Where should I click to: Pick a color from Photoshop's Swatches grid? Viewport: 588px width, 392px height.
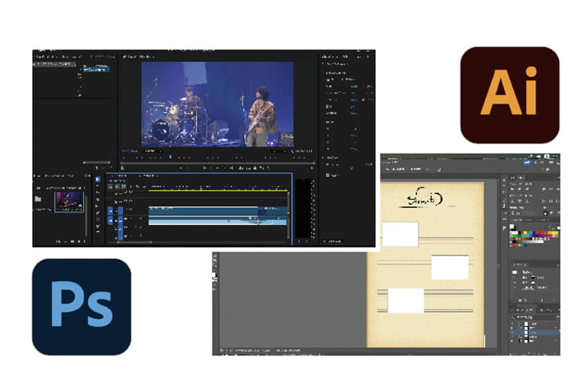(x=533, y=234)
